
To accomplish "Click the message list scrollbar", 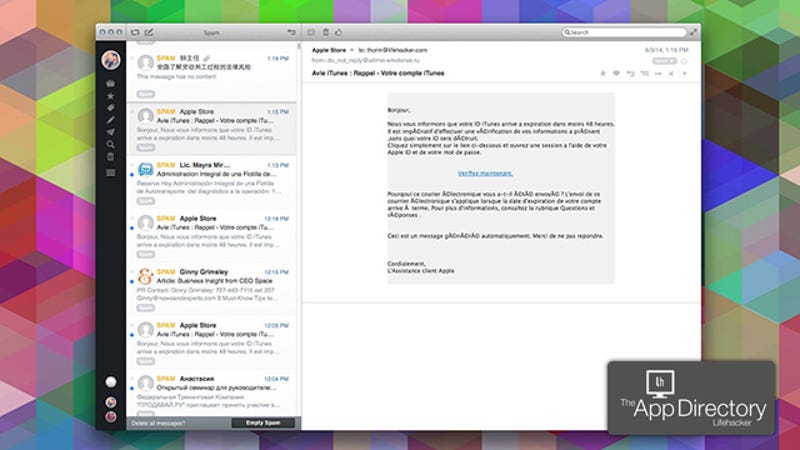I will 299,46.
